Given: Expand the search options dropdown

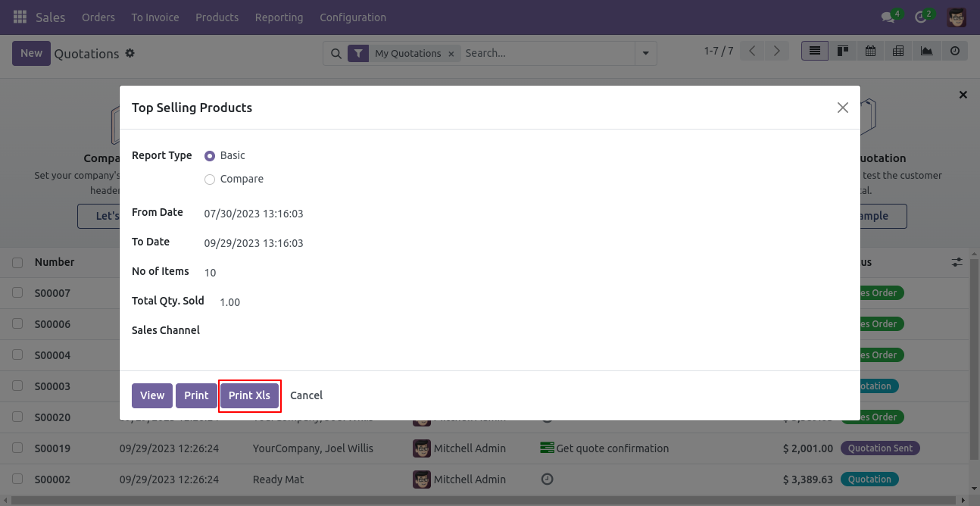Looking at the screenshot, I should [645, 53].
